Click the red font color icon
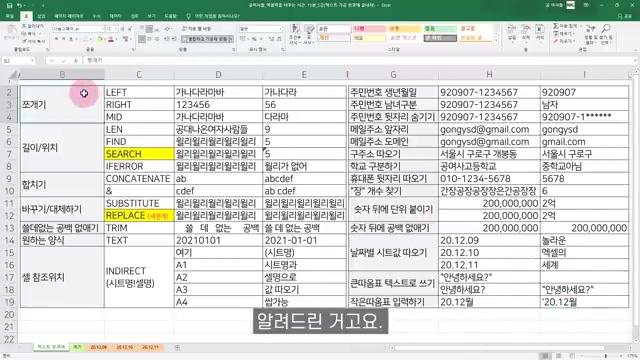This screenshot has width=640, height=360. point(111,39)
